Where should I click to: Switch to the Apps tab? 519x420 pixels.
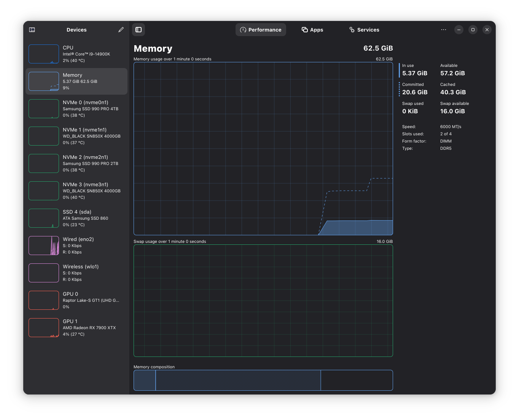(x=312, y=30)
